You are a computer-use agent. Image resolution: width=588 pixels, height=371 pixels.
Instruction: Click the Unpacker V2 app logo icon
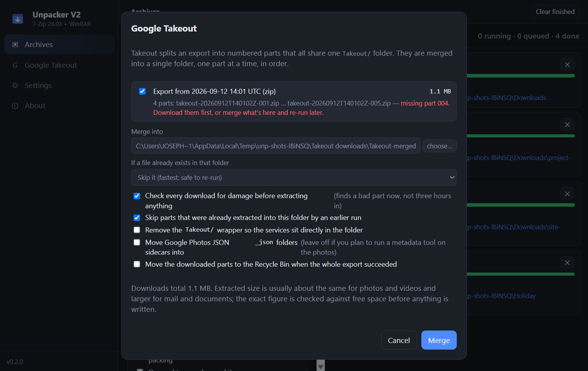[18, 19]
